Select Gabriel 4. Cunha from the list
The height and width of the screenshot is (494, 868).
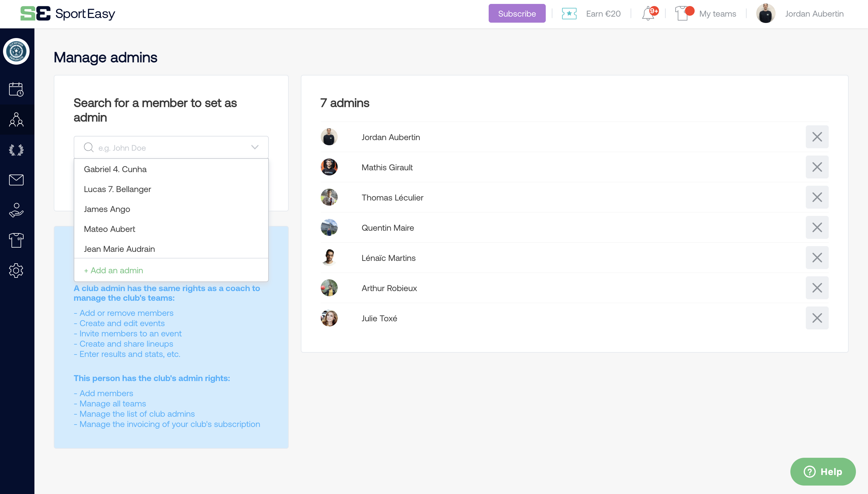(115, 169)
